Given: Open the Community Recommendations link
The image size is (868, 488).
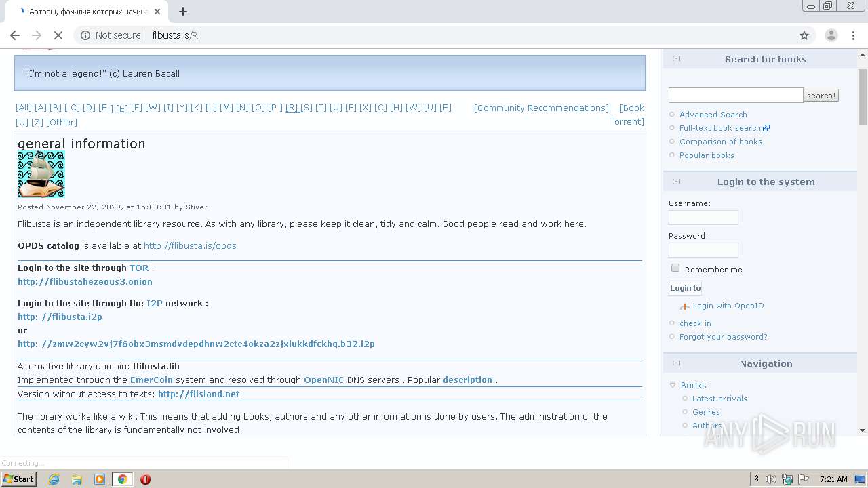Looking at the screenshot, I should click(x=541, y=108).
